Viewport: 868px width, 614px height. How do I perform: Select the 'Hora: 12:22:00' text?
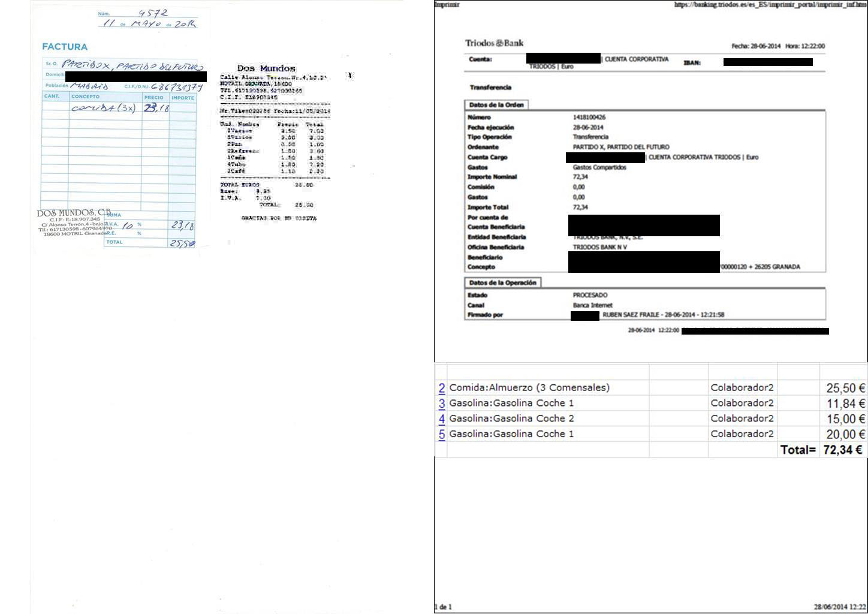(805, 46)
